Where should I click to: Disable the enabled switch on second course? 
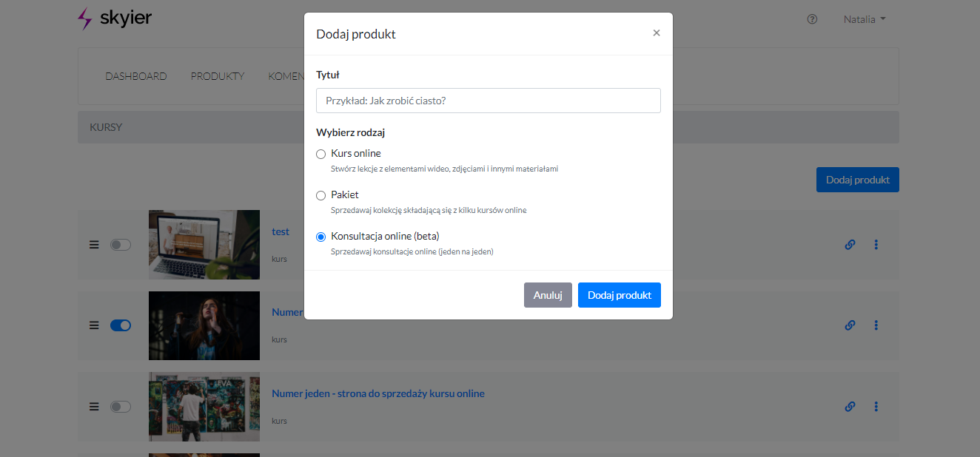tap(120, 325)
